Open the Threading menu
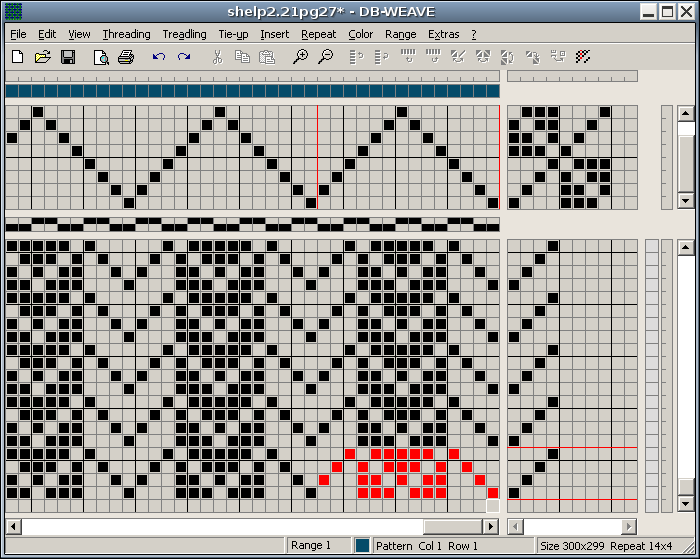The width and height of the screenshot is (700, 559). tap(126, 34)
